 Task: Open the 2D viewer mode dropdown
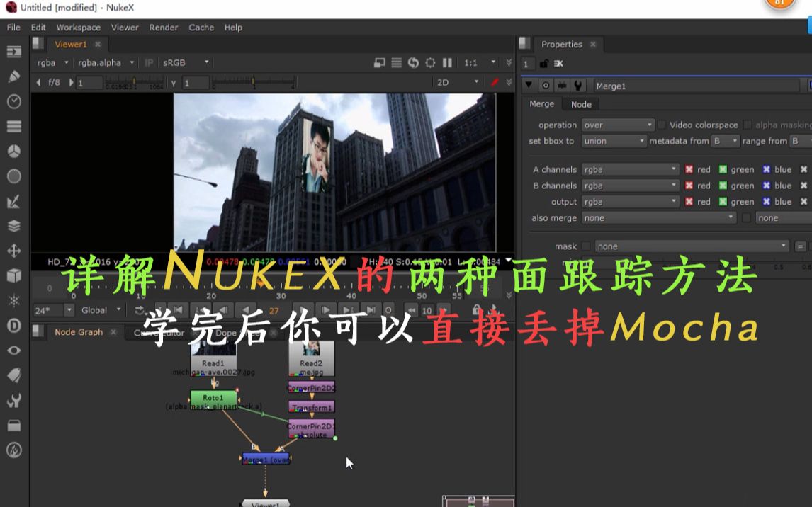[457, 82]
